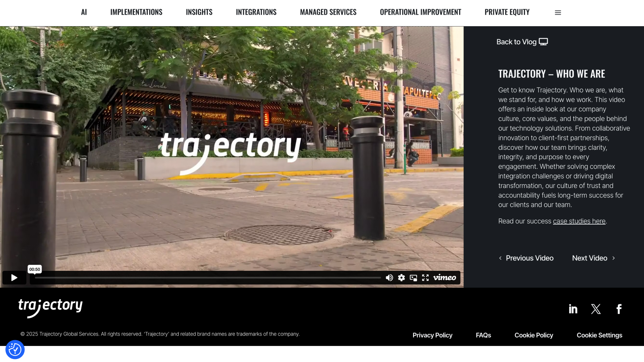Open video settings gear icon
The width and height of the screenshot is (644, 362).
[401, 278]
